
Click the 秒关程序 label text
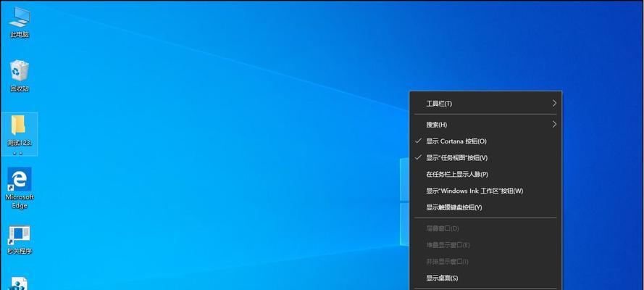[x=20, y=251]
